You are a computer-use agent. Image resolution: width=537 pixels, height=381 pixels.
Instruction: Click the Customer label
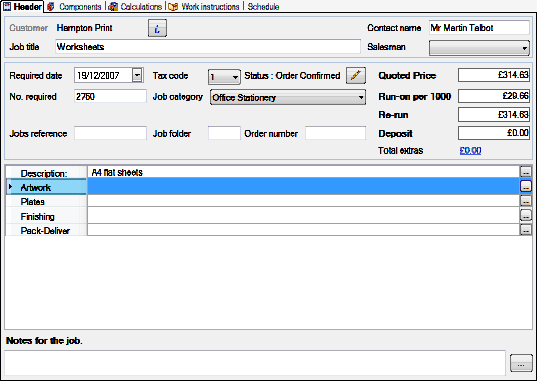tap(28, 28)
